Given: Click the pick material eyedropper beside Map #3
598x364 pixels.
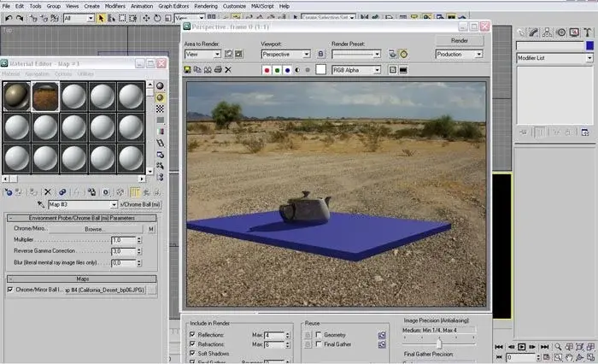Looking at the screenshot, I should point(40,205).
